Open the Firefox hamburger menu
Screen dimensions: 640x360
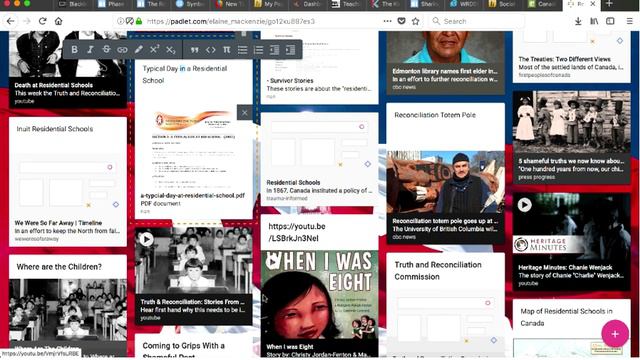(x=630, y=21)
